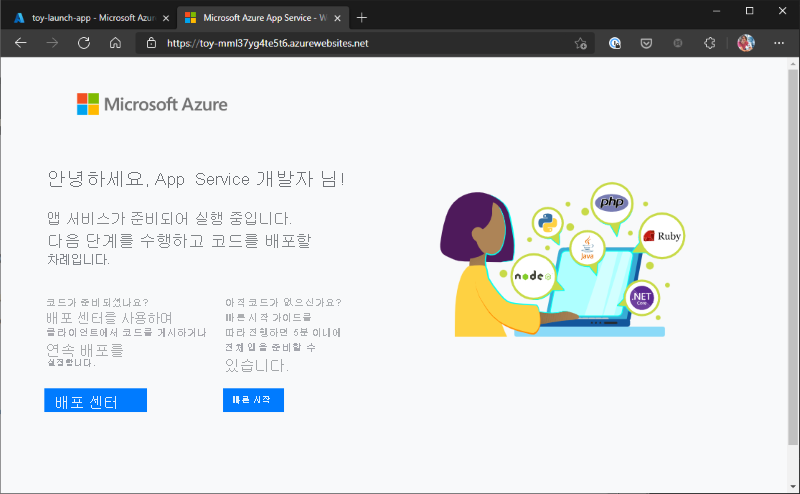Click the browser forward arrow
800x494 pixels.
(52, 43)
